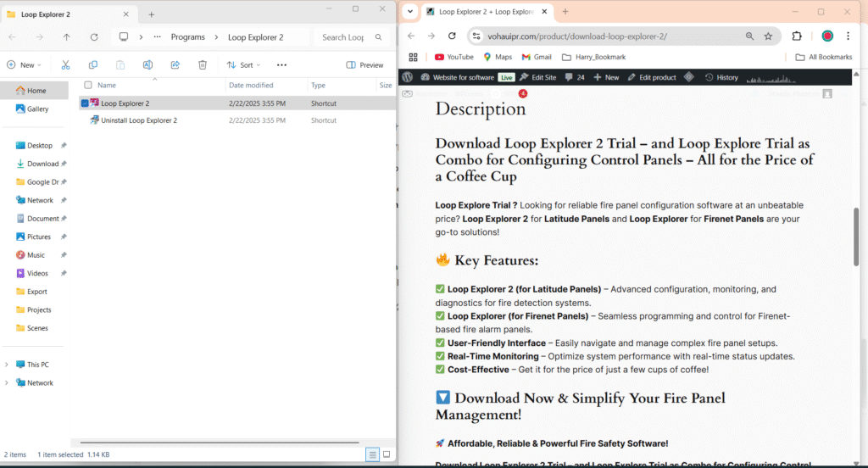Refresh the File Explorer folder view
This screenshot has width=868, height=468.
tap(94, 37)
